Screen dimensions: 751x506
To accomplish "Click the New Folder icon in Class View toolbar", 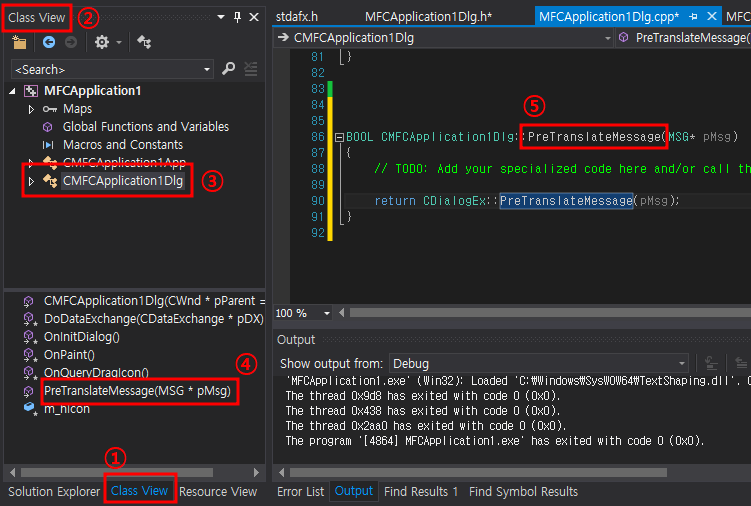I will 19,43.
